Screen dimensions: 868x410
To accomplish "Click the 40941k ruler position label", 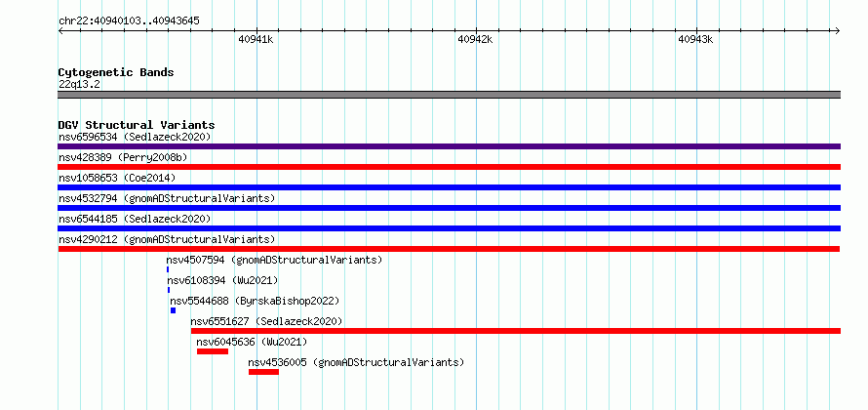I will click(x=256, y=39).
